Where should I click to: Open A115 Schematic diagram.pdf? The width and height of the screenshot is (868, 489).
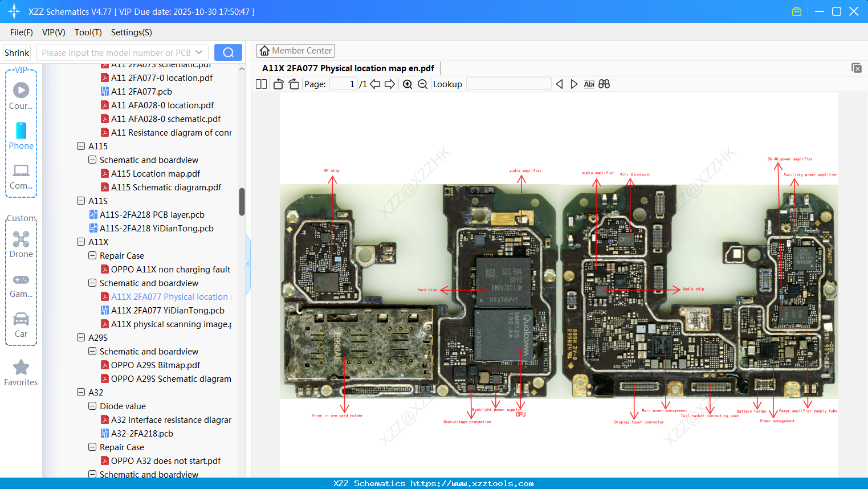point(166,187)
